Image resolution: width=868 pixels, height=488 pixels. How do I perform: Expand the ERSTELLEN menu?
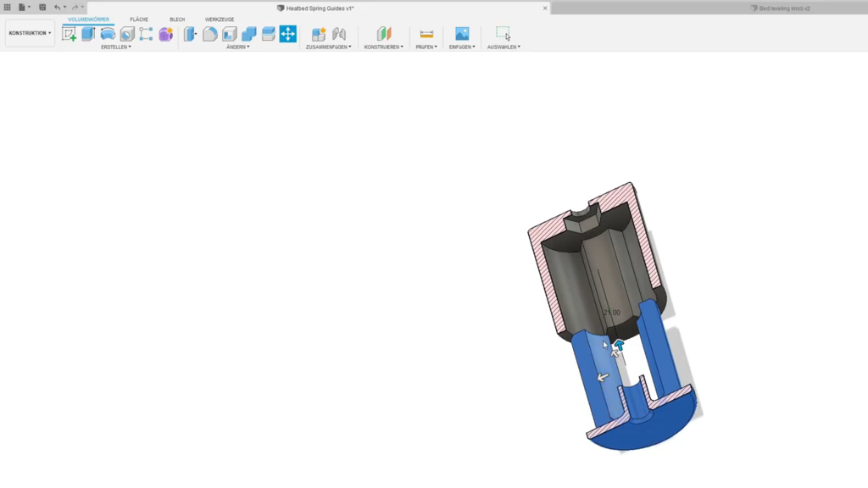pos(115,47)
